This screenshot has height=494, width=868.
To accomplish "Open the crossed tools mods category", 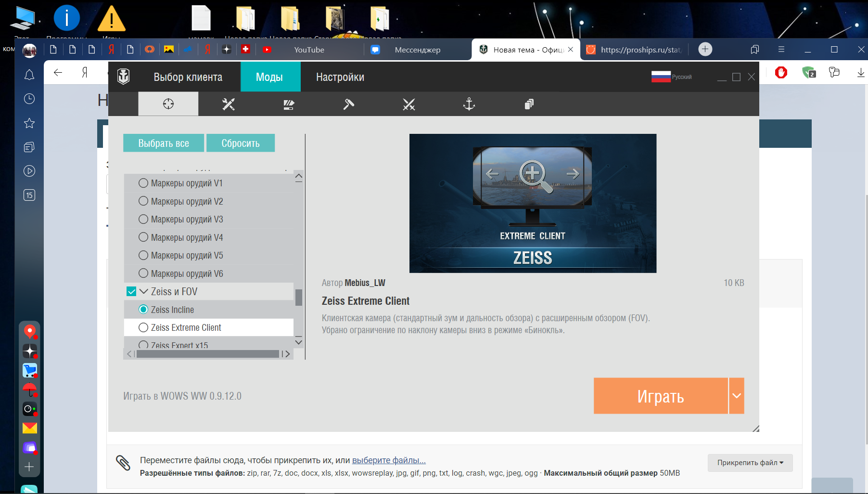I will tap(409, 104).
